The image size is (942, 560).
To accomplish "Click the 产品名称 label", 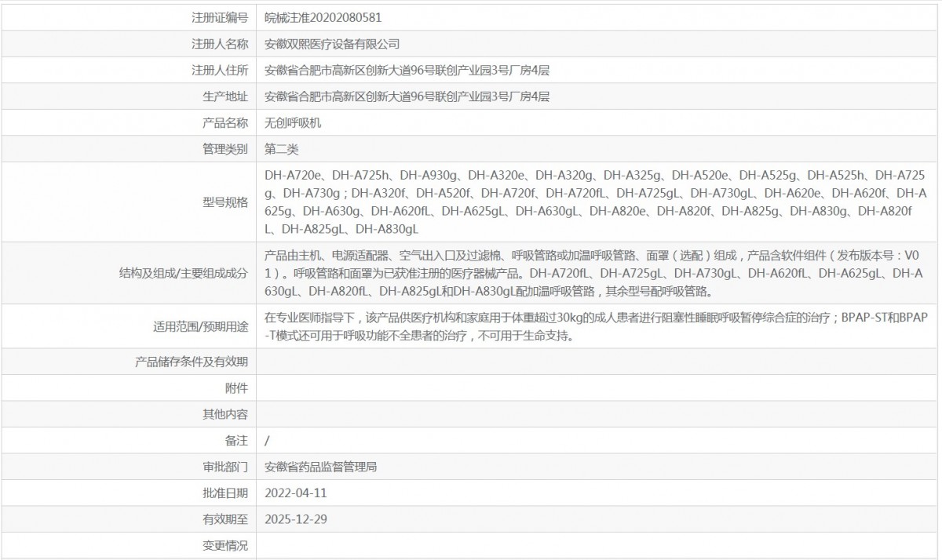I will [x=225, y=122].
